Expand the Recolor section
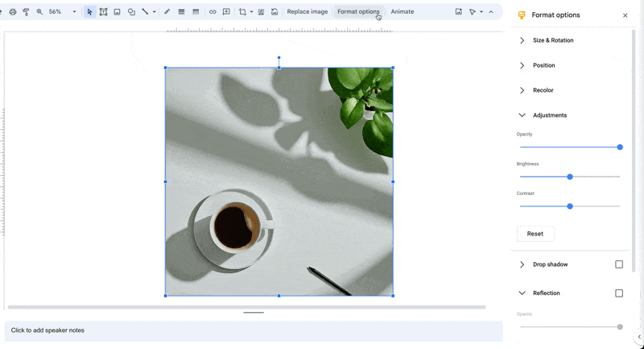 522,90
